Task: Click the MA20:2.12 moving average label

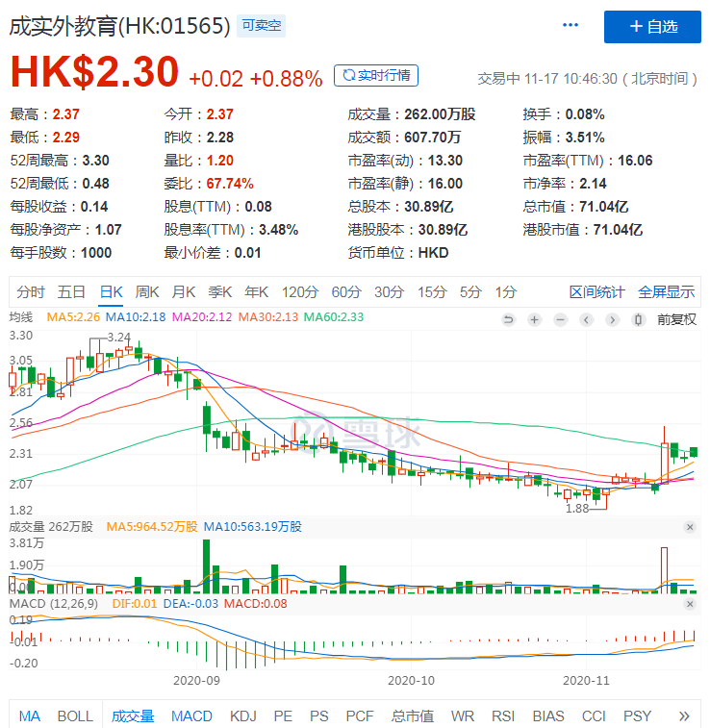Action: coord(202,317)
